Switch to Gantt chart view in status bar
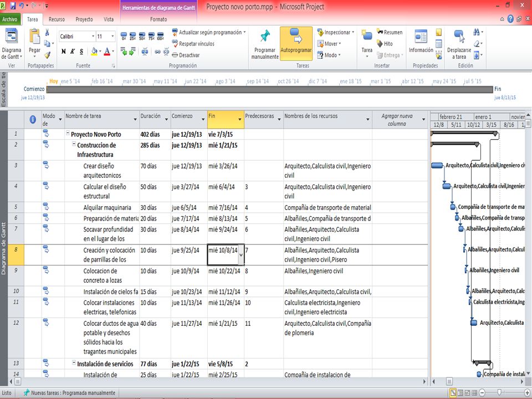The width and height of the screenshot is (532, 399). (453, 393)
